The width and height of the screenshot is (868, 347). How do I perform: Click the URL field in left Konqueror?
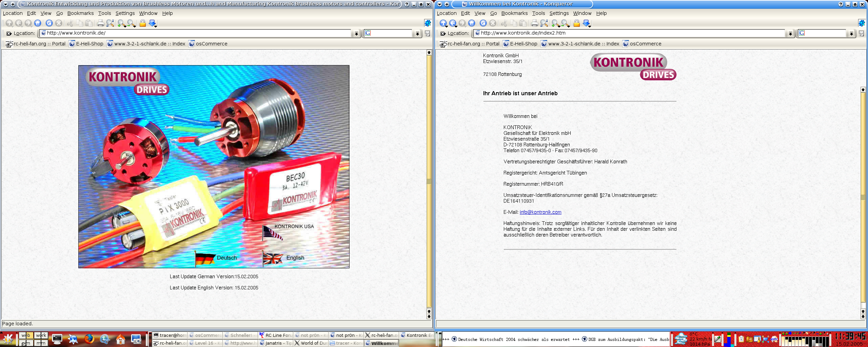click(x=195, y=33)
